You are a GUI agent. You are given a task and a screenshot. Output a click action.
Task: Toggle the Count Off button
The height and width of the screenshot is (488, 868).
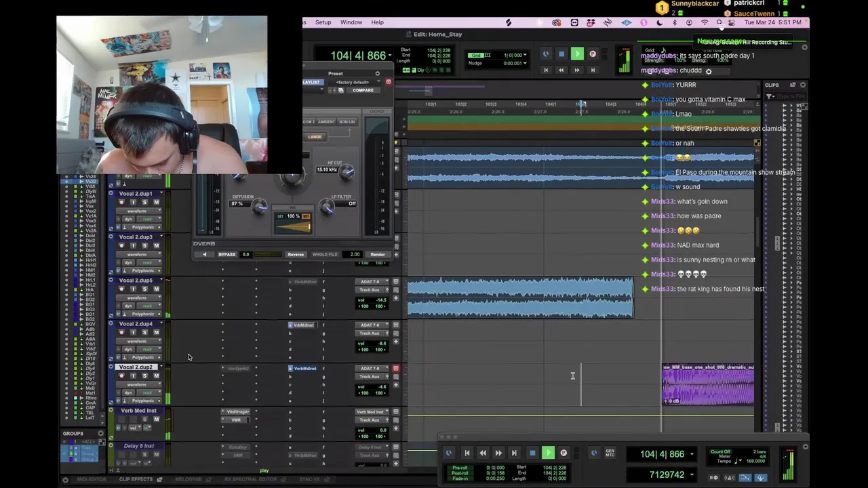[x=720, y=451]
